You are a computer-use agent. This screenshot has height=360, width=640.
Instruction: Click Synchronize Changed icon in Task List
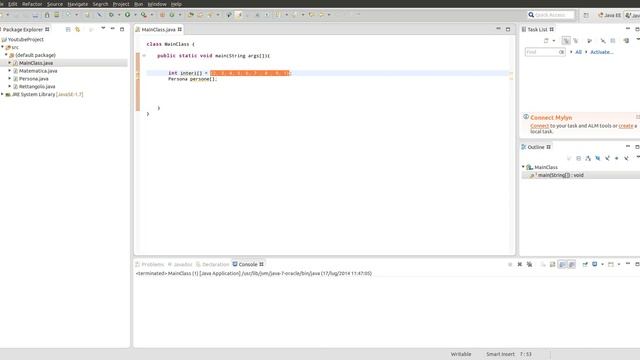point(626,41)
